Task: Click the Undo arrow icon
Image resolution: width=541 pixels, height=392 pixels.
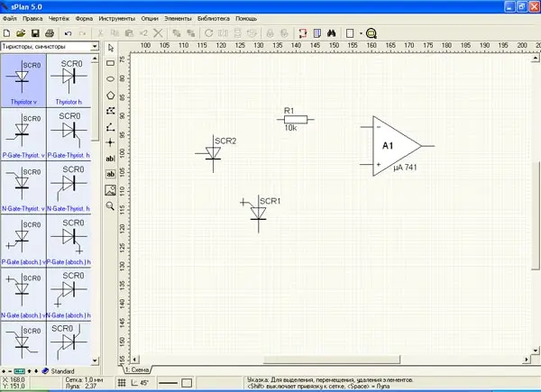Action: coord(68,32)
